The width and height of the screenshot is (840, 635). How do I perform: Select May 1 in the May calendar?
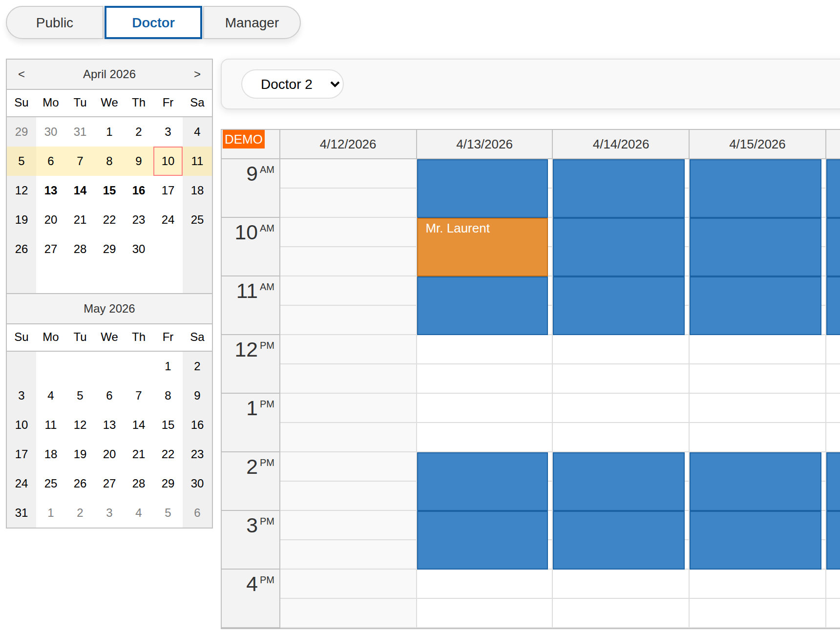click(x=168, y=366)
